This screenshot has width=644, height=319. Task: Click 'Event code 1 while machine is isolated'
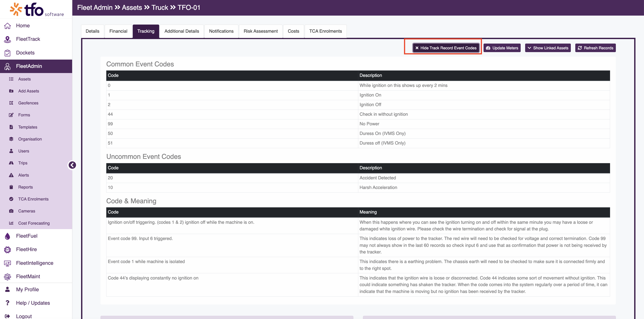point(146,261)
